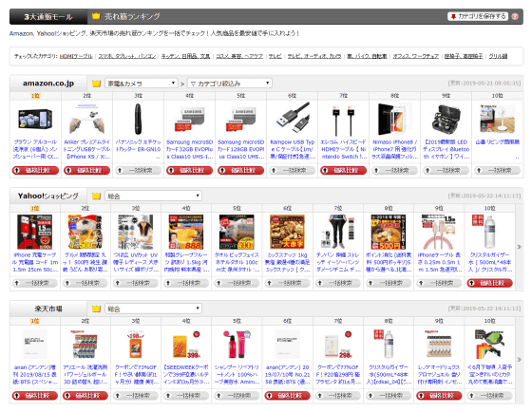Open the Yahoo red iPhone cable thumbnail

pyautogui.click(x=35, y=232)
